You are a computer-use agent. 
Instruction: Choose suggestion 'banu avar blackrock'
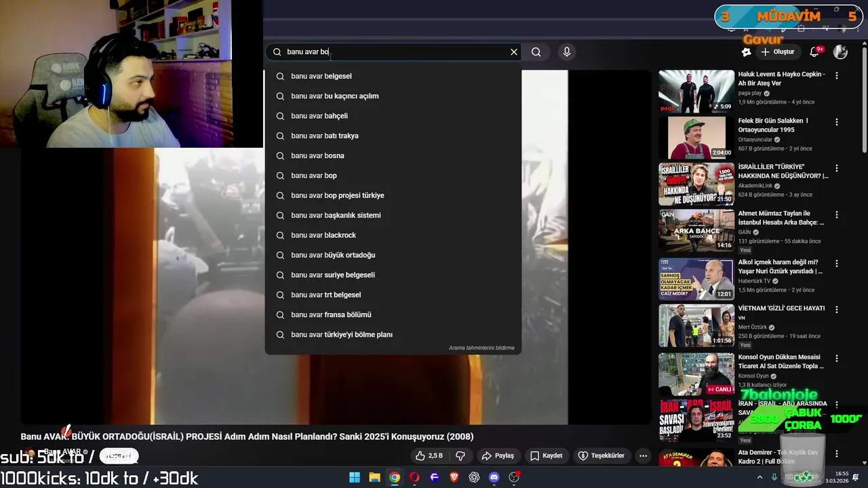click(393, 235)
